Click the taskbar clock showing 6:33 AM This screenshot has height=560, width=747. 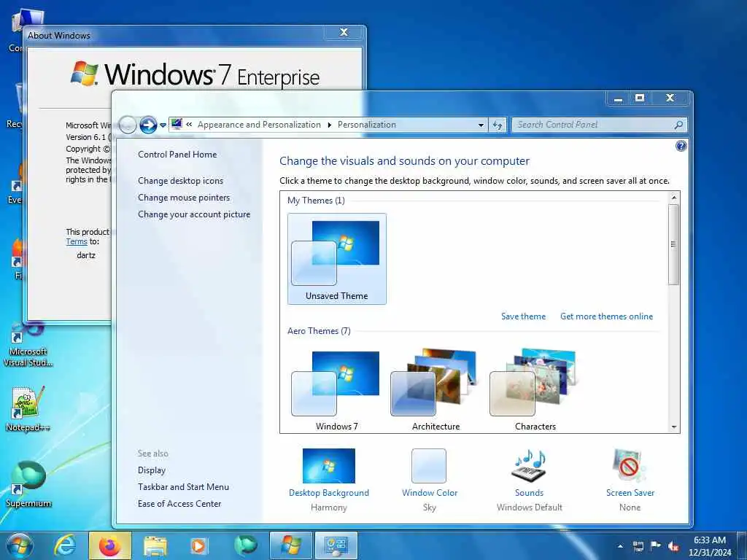click(x=709, y=545)
